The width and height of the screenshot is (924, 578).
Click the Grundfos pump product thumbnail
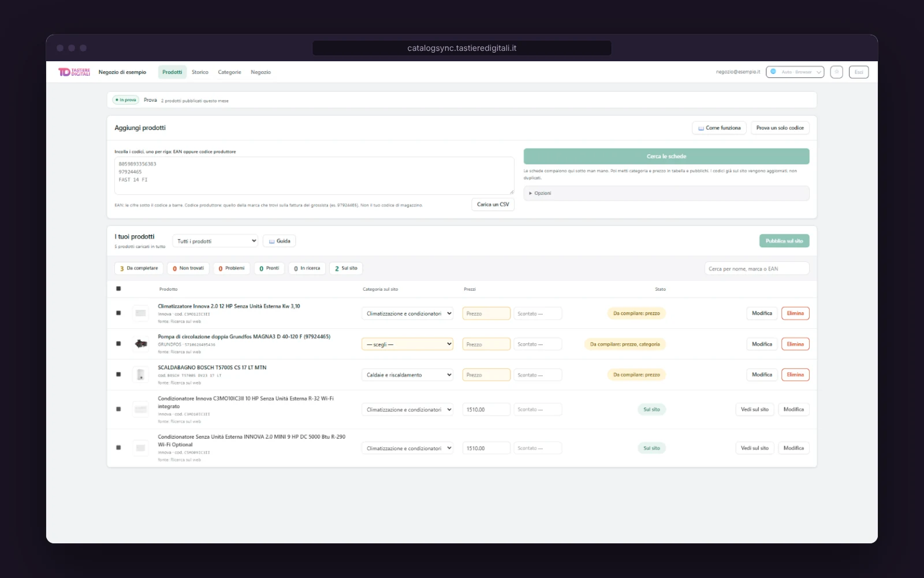coord(141,344)
